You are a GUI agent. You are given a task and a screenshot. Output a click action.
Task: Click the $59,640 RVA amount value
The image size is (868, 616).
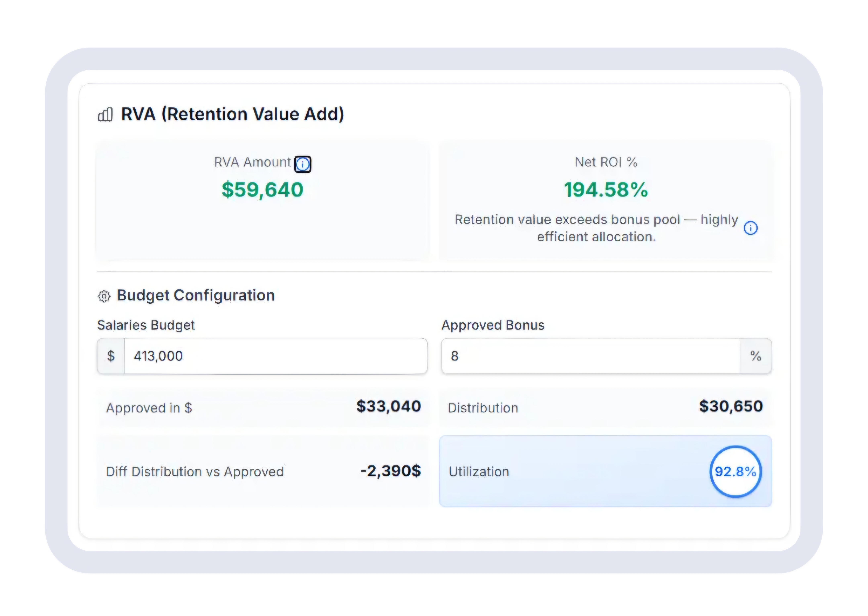pos(262,190)
